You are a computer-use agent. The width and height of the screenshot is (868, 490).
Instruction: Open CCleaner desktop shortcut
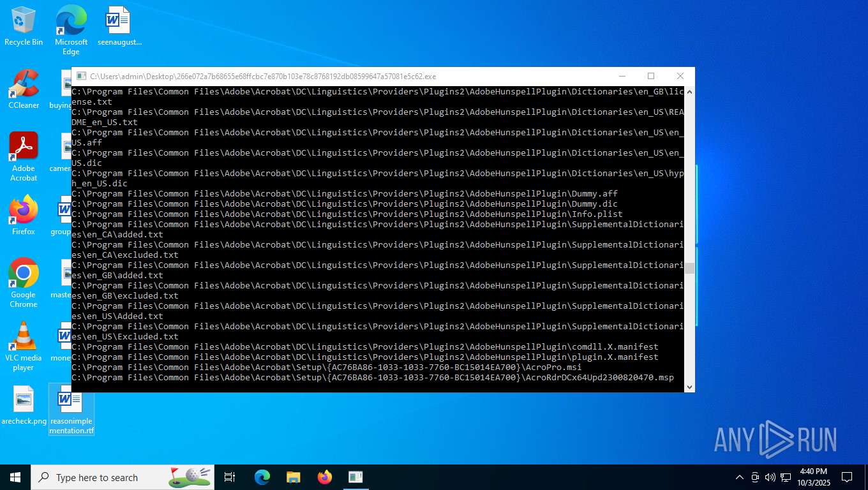(24, 89)
